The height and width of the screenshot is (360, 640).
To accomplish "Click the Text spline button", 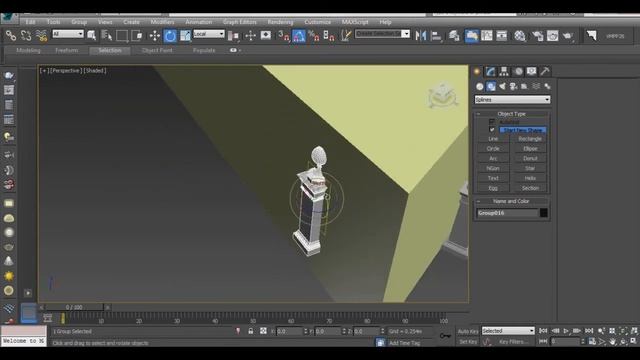I will 493,178.
